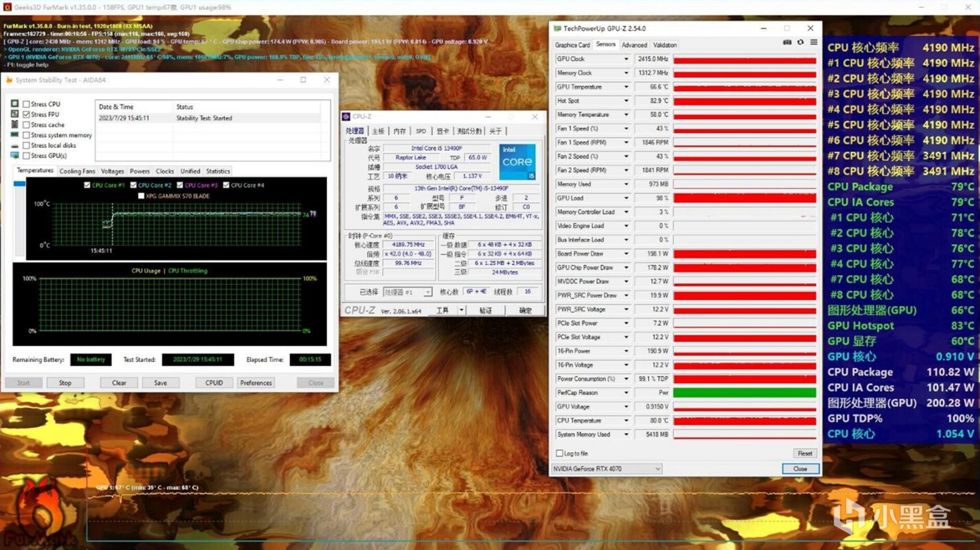This screenshot has width=980, height=550.
Task: Toggle CPU Core #3 graph checkbox
Action: coord(180,185)
